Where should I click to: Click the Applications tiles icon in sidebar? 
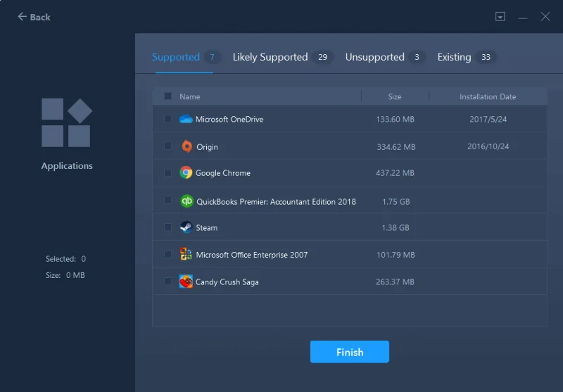click(x=67, y=122)
